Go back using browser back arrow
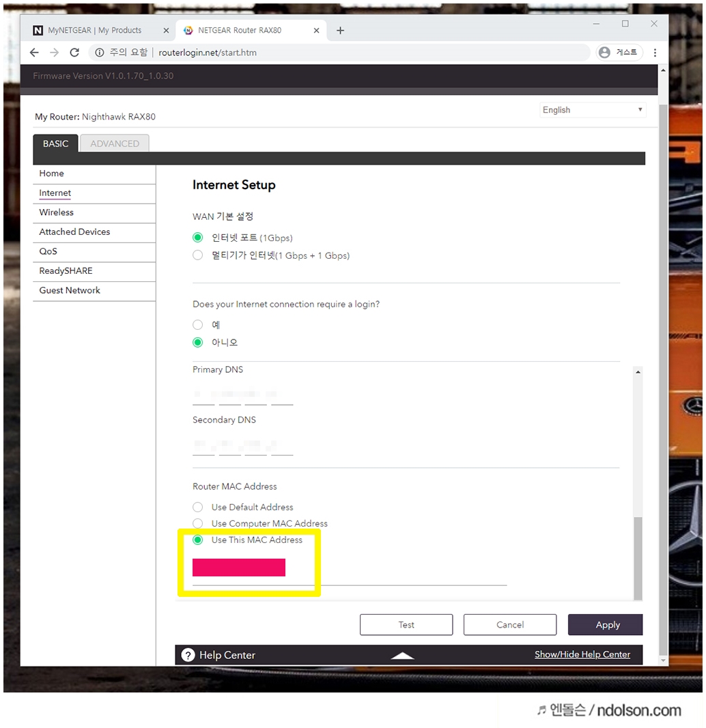This screenshot has height=728, width=706. (x=34, y=53)
